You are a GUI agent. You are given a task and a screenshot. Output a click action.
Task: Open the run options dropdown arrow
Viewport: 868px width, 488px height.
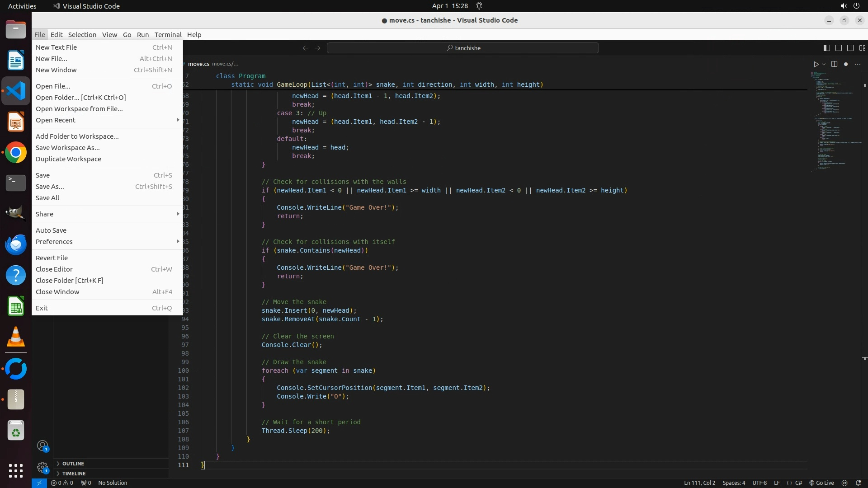[x=824, y=64]
